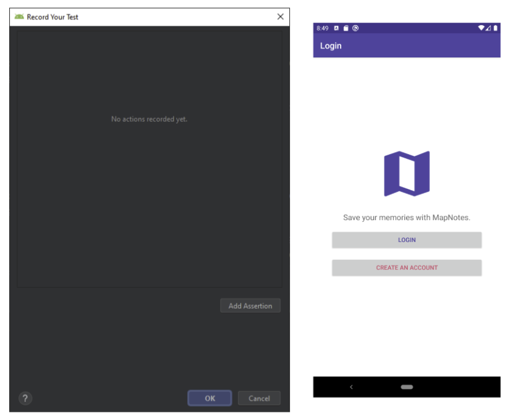The height and width of the screenshot is (420, 510).
Task: Tap the letter A notification icon
Action: [336, 28]
